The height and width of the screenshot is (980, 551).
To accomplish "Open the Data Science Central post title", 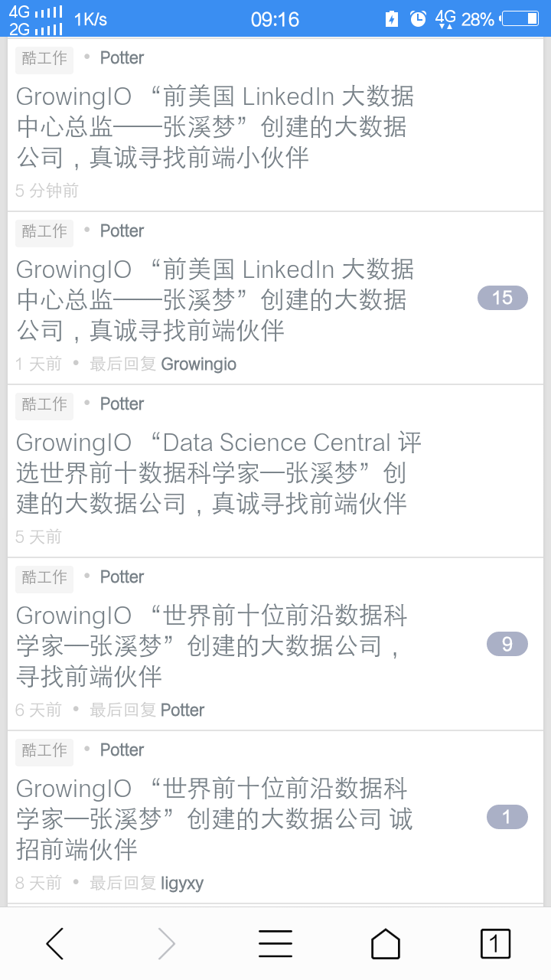I will (218, 473).
